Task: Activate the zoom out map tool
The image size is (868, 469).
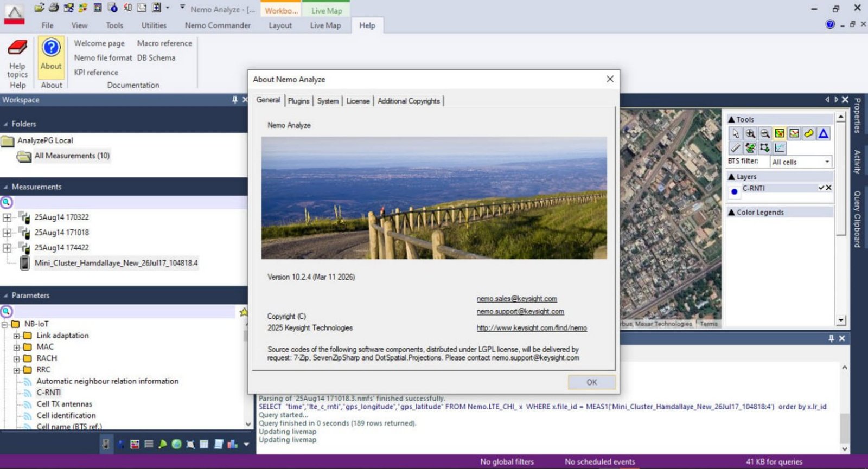Action: [x=765, y=133]
